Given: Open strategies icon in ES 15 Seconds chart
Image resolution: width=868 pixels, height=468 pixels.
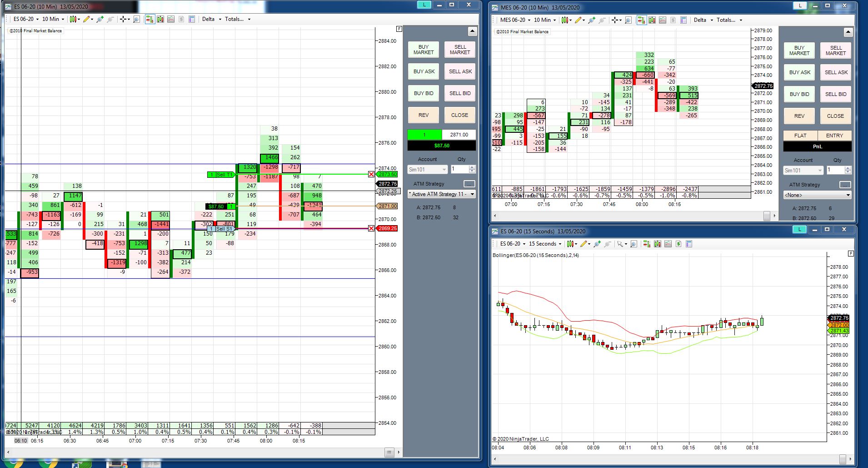Looking at the screenshot, I should 668,244.
